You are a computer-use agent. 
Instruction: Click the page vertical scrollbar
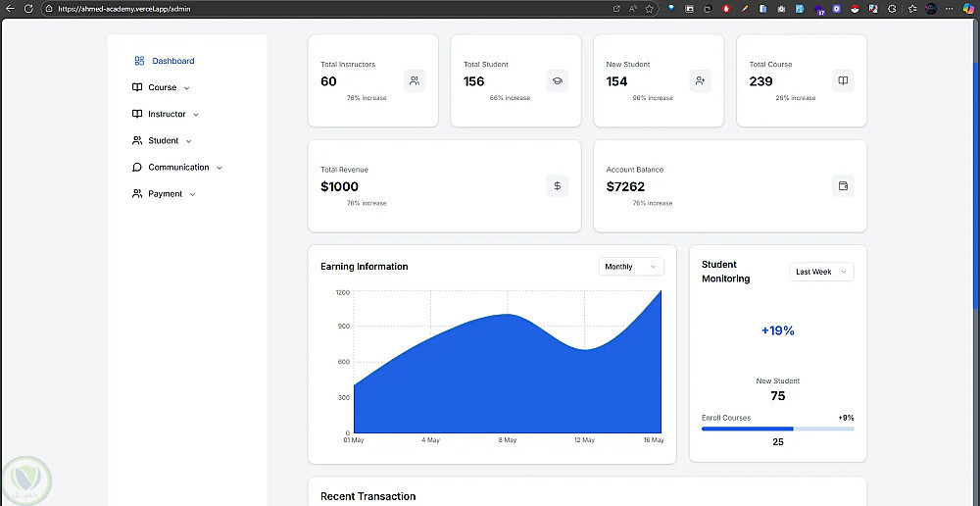pos(977,187)
